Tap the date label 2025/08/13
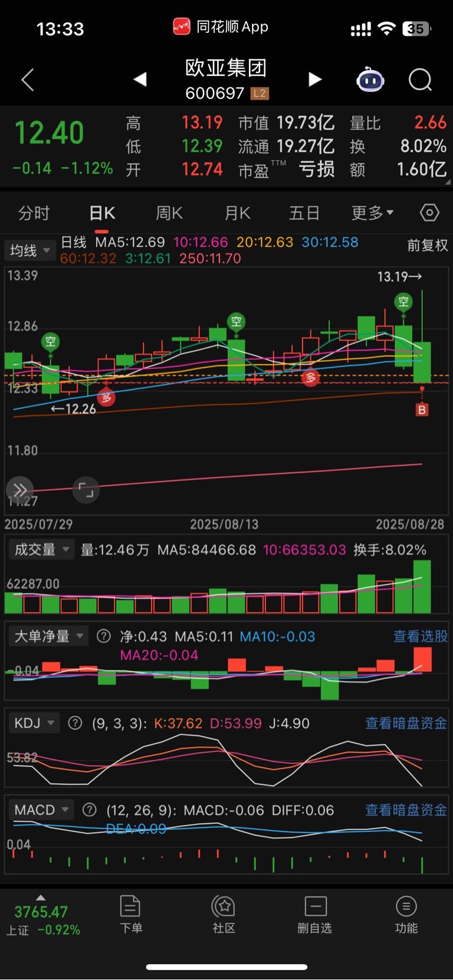Viewport: 453px width, 980px height. pos(224,524)
